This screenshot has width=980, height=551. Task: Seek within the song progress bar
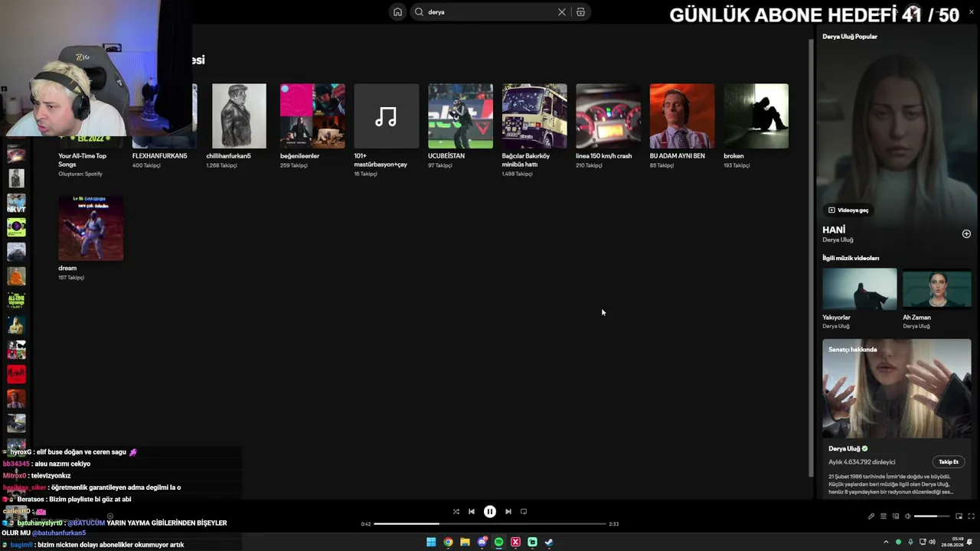pyautogui.click(x=490, y=524)
